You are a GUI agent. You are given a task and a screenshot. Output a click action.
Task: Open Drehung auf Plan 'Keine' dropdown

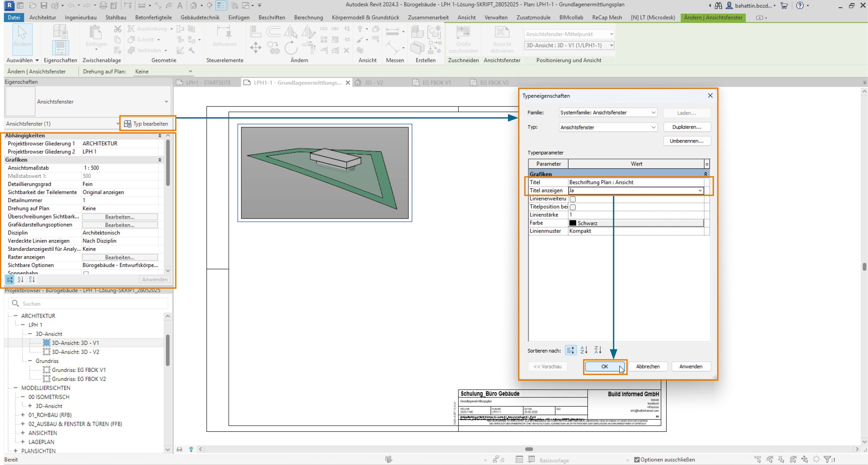163,71
